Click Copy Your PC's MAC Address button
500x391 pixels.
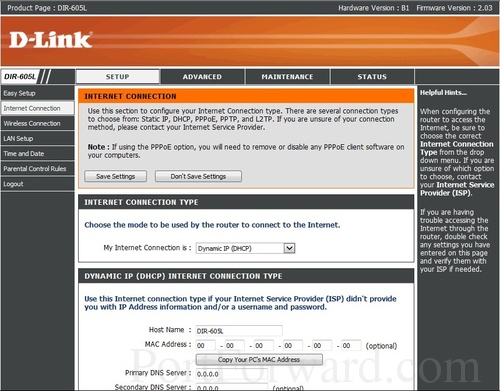tap(259, 360)
